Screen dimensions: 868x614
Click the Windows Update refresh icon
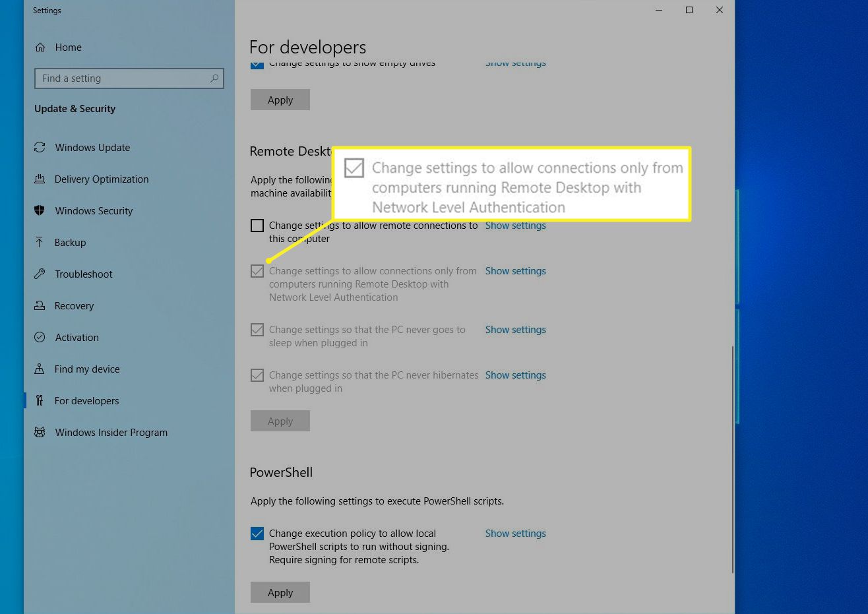40,148
